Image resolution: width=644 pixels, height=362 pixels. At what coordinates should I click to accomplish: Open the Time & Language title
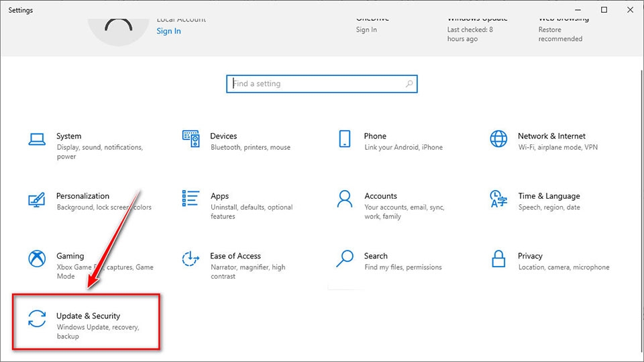[x=549, y=196]
